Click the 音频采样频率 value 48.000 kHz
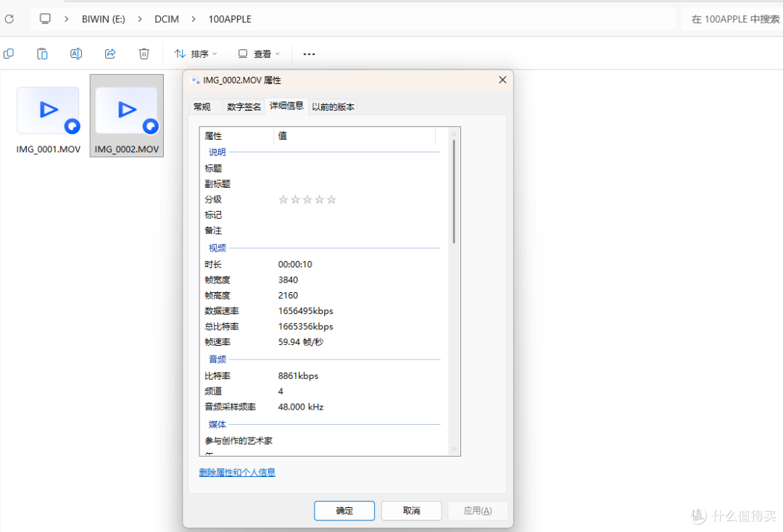783x532 pixels. point(301,407)
